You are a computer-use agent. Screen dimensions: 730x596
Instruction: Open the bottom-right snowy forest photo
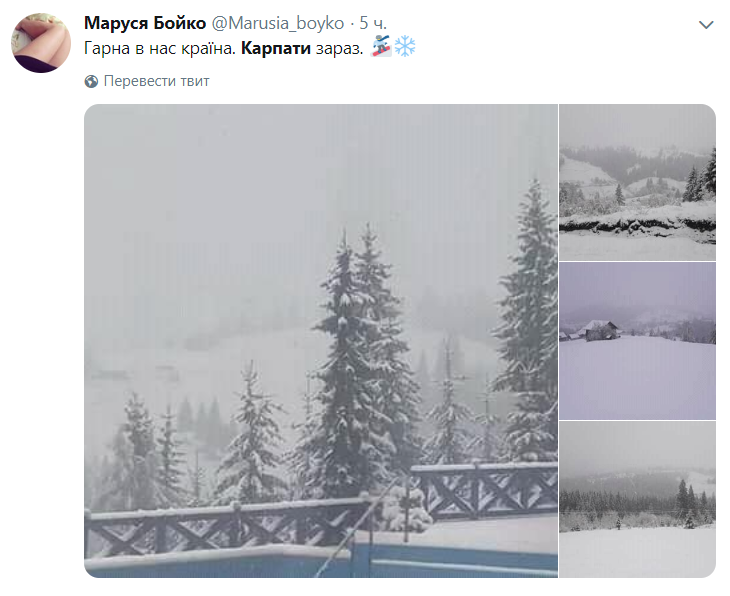click(637, 500)
